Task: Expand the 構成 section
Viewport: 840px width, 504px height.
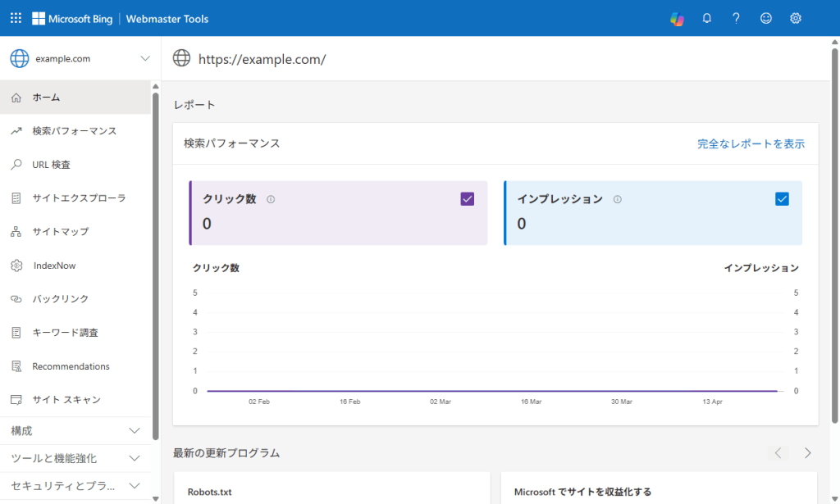Action: (x=135, y=431)
